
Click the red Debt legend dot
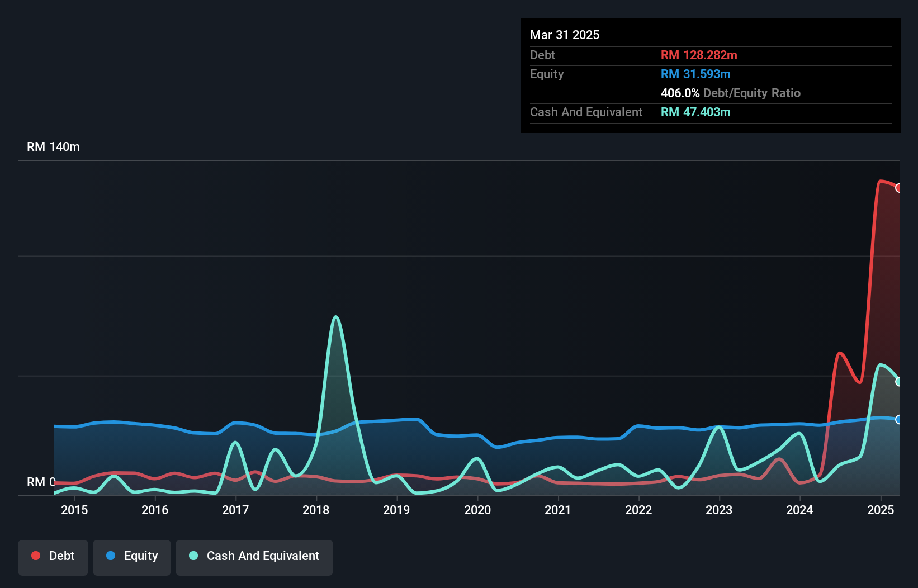[x=36, y=556]
